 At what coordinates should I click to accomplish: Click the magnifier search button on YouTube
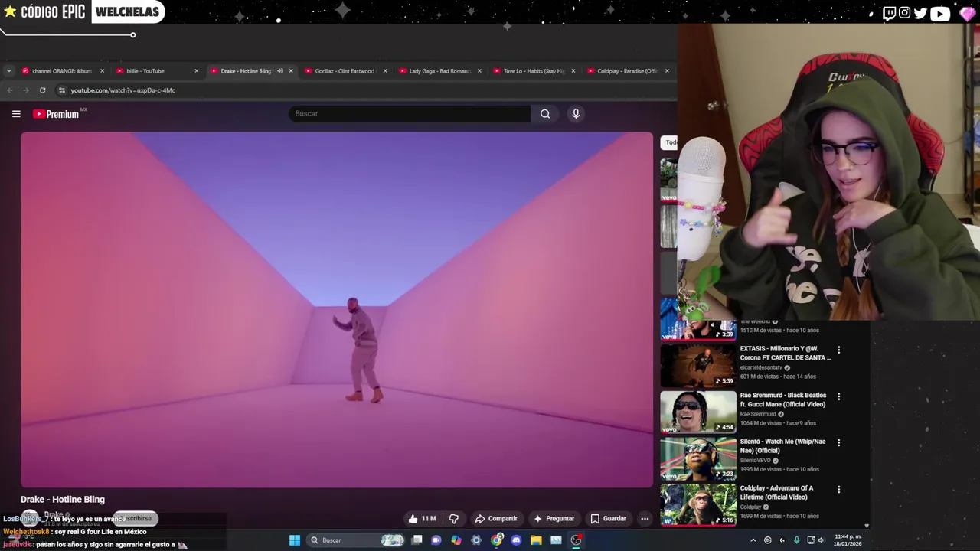coord(545,114)
